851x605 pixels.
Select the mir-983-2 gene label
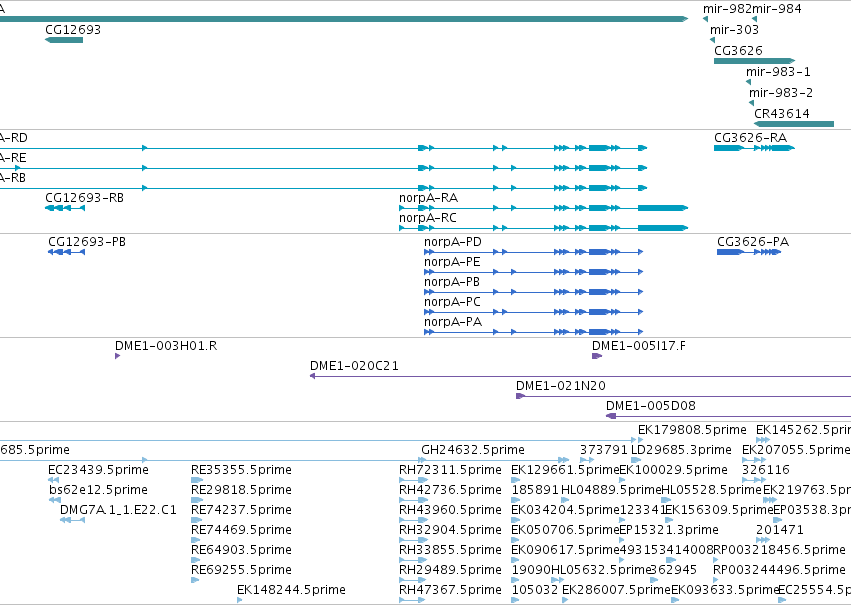click(x=781, y=93)
